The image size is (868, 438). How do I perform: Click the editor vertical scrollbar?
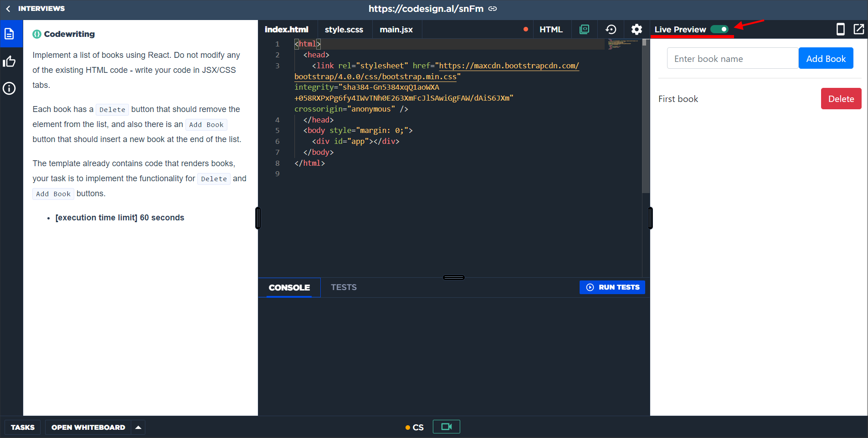[645, 116]
